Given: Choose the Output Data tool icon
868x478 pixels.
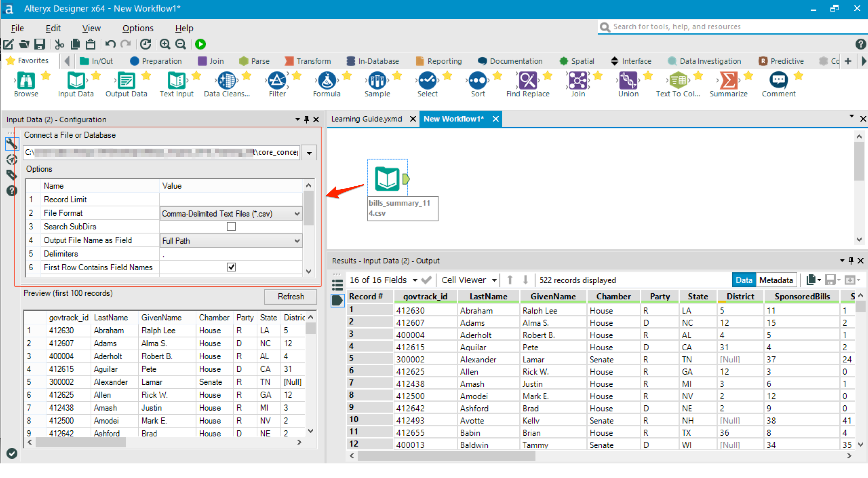Looking at the screenshot, I should 126,81.
